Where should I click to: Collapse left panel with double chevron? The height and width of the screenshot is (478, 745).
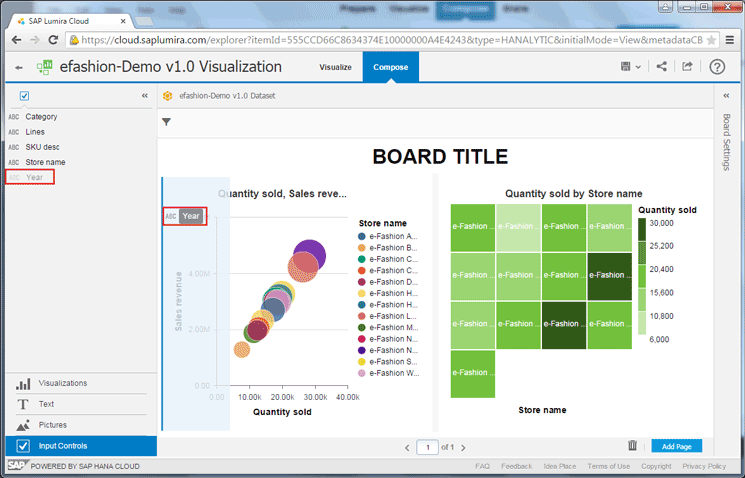145,96
